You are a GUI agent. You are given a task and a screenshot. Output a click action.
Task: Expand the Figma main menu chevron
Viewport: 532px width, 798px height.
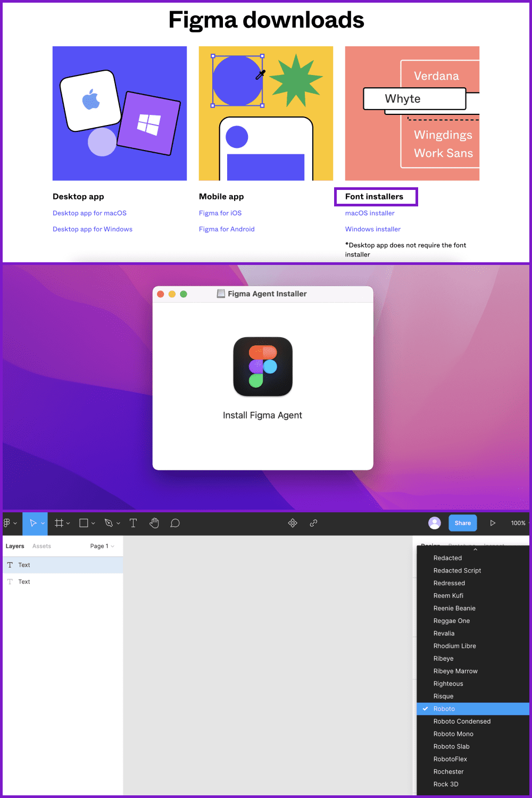click(x=15, y=523)
